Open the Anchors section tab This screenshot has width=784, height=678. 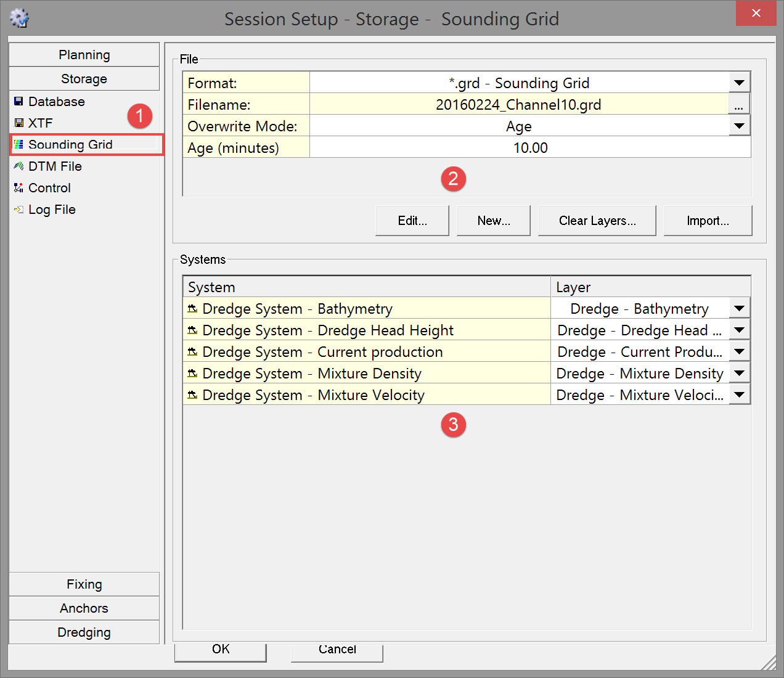coord(84,608)
